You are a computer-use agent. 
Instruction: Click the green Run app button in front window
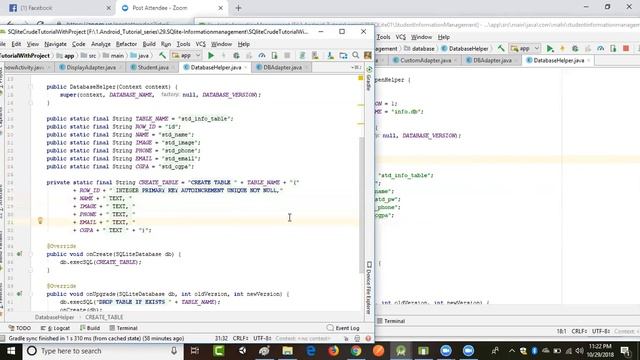211,56
